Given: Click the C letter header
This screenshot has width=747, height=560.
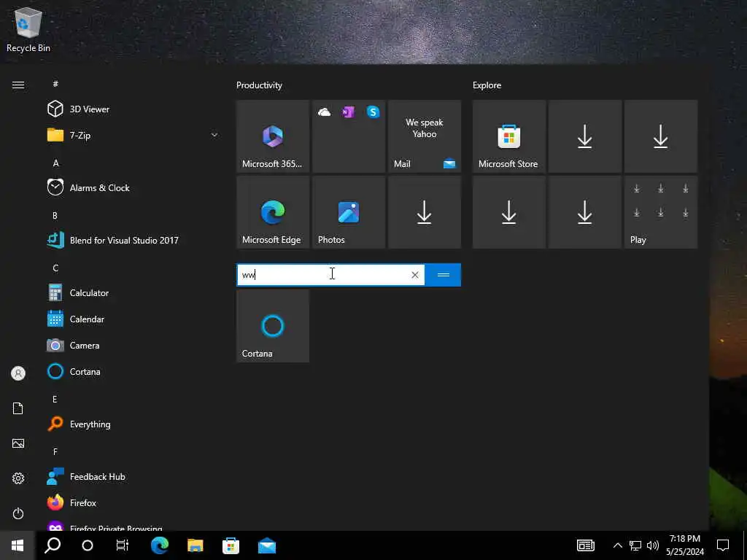Looking at the screenshot, I should [55, 268].
